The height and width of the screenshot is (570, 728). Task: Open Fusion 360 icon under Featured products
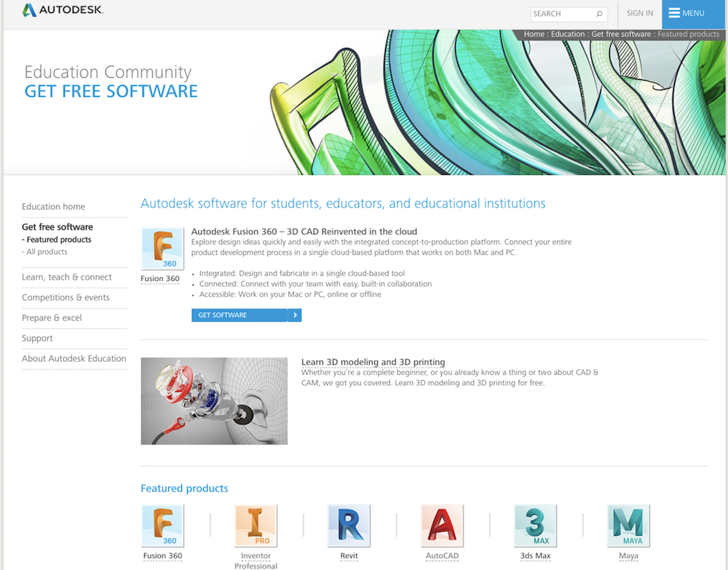162,526
